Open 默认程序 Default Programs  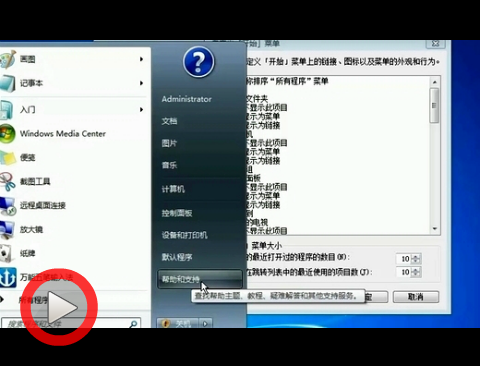pyautogui.click(x=177, y=257)
